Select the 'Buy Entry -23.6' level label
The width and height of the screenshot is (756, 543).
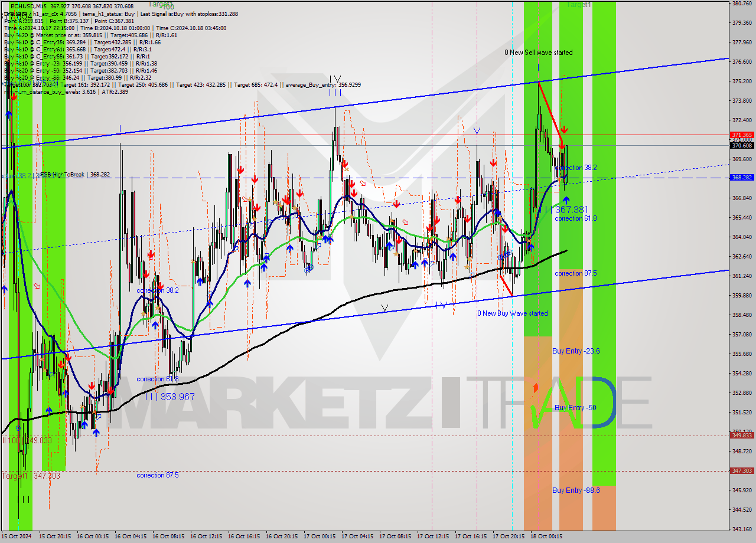(576, 351)
